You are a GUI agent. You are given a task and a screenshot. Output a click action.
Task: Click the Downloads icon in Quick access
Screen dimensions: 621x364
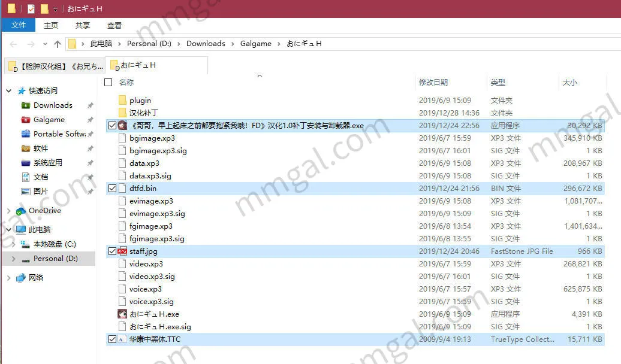point(26,105)
